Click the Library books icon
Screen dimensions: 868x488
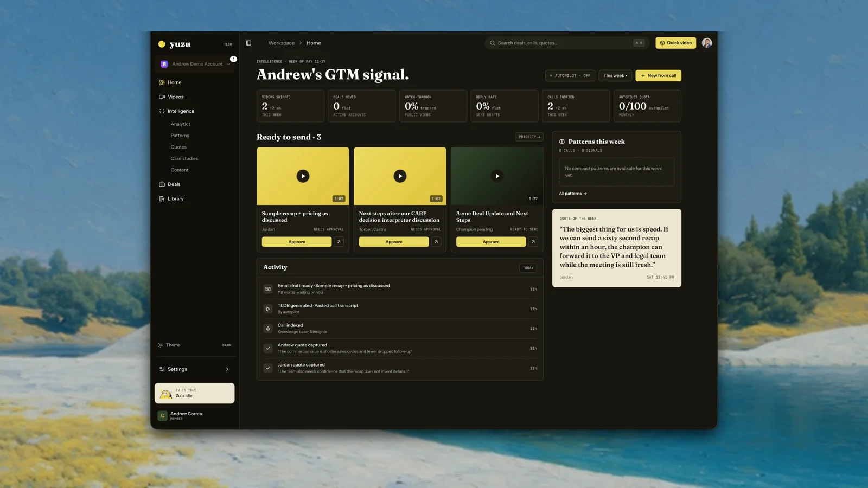(x=162, y=198)
